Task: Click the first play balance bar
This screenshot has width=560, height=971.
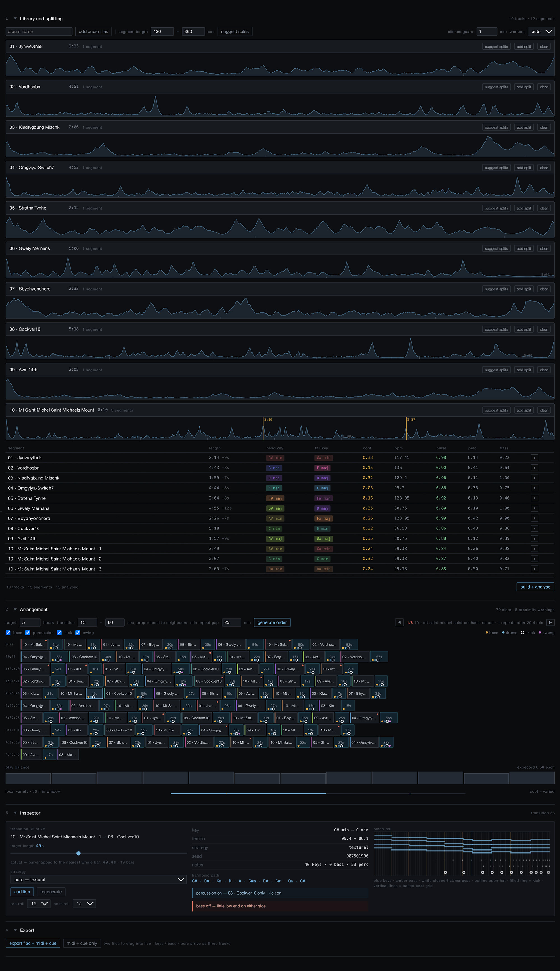Action: click(28, 778)
